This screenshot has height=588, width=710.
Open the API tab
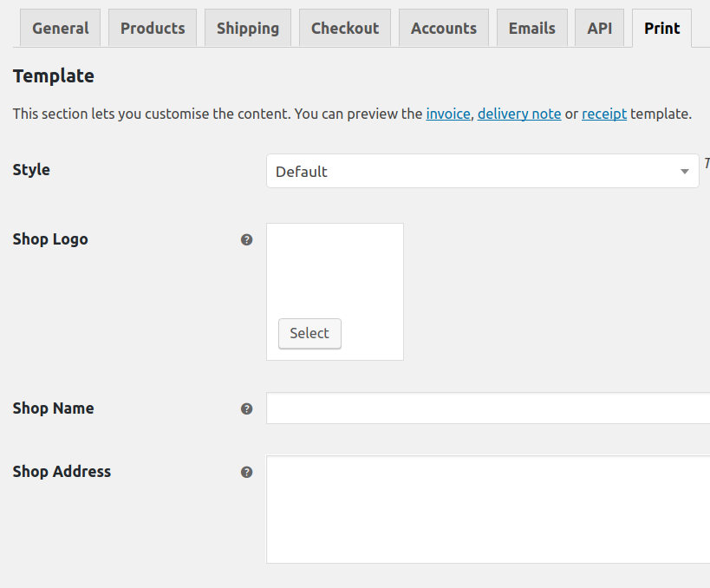pyautogui.click(x=599, y=28)
